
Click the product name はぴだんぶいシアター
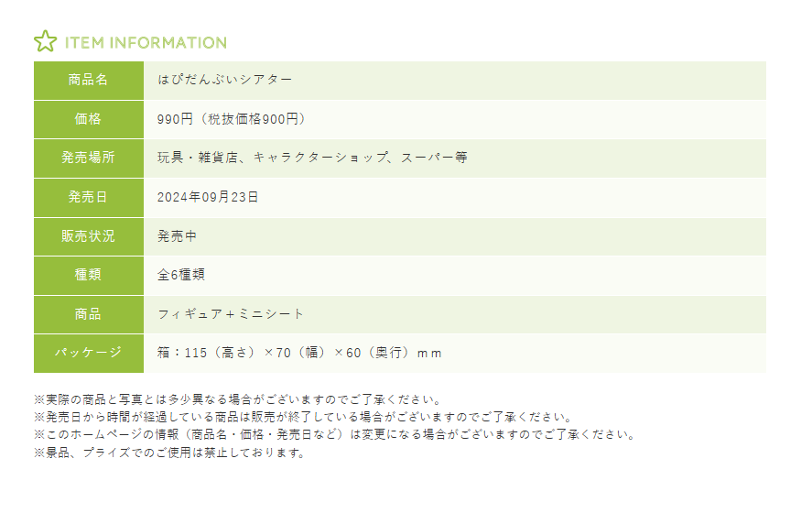pyautogui.click(x=225, y=80)
